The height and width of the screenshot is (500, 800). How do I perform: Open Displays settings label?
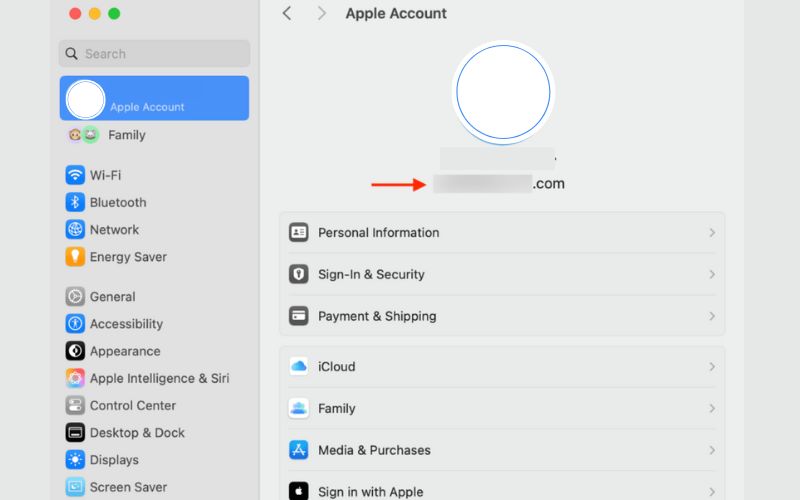[114, 460]
